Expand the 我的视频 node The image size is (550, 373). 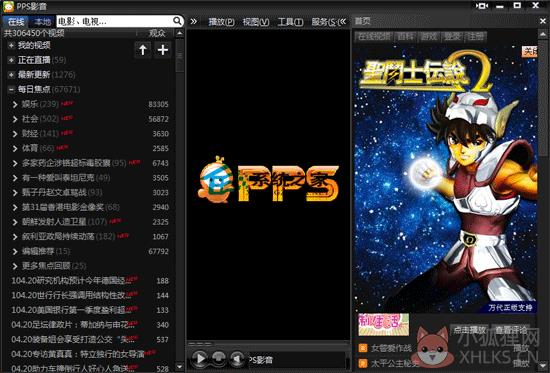point(11,45)
